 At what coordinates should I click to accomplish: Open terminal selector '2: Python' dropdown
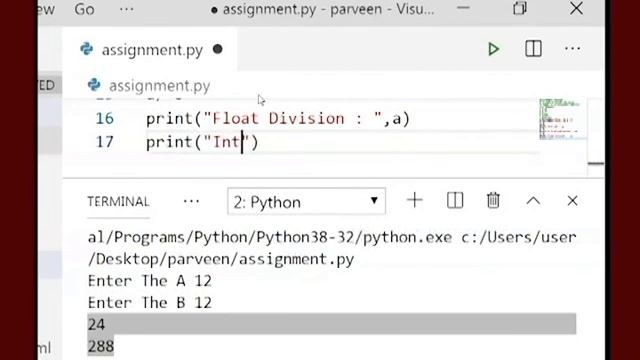click(x=306, y=201)
